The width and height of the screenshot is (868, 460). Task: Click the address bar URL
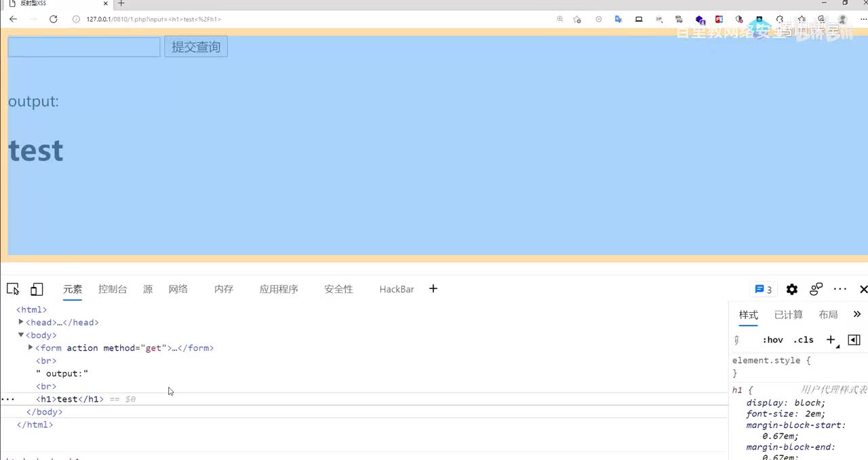pyautogui.click(x=153, y=19)
